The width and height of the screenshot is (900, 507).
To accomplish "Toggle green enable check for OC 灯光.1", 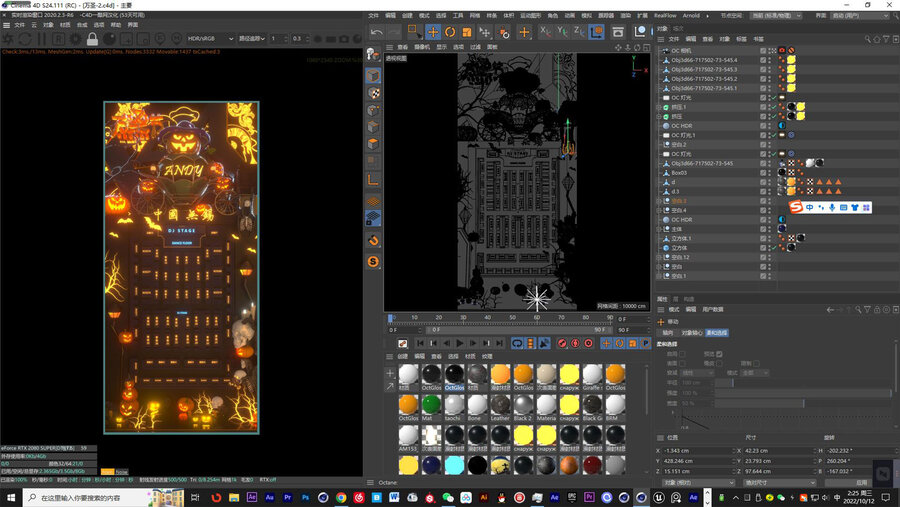I will pos(774,135).
